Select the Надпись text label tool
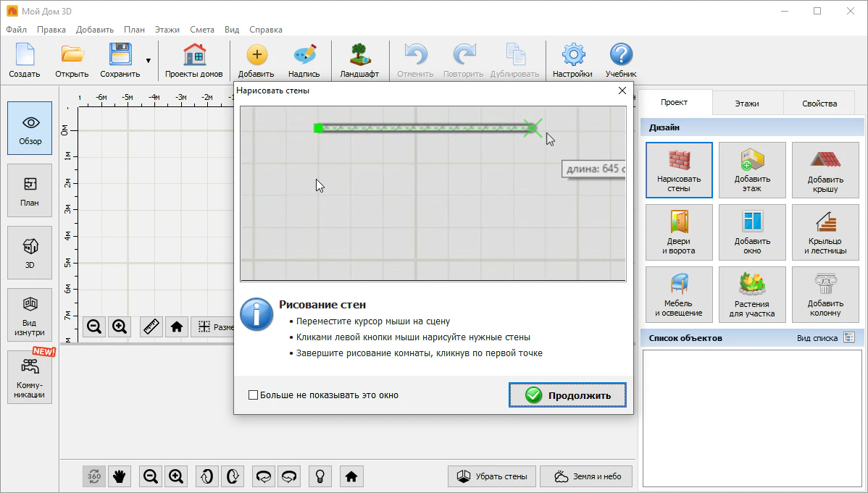This screenshot has width=868, height=493. (304, 61)
